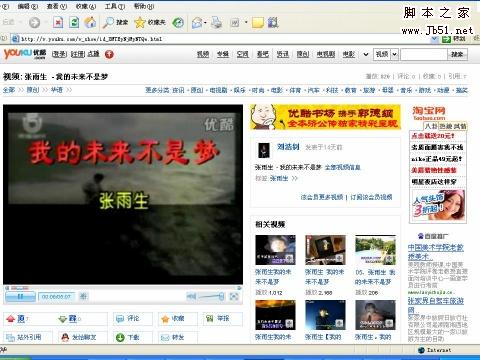The image size is (480, 360).
Task: Click the Print icon in the toolbar
Action: point(217,23)
